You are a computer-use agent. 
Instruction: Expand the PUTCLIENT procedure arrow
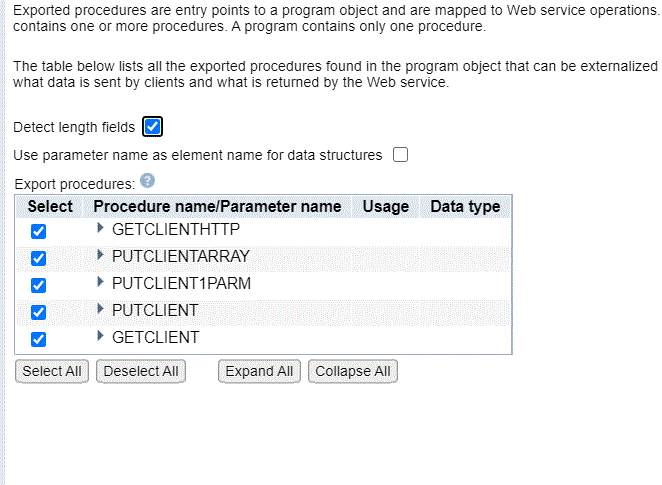100,309
